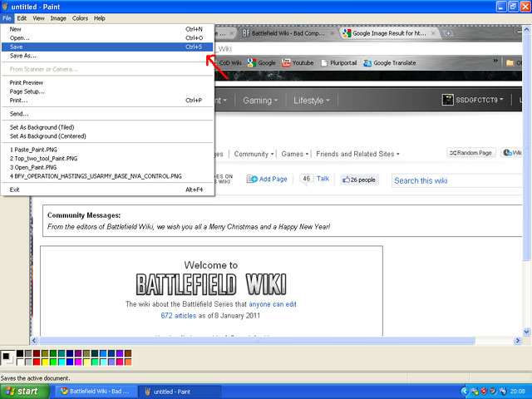Pick the magenta color swatch

78,362
